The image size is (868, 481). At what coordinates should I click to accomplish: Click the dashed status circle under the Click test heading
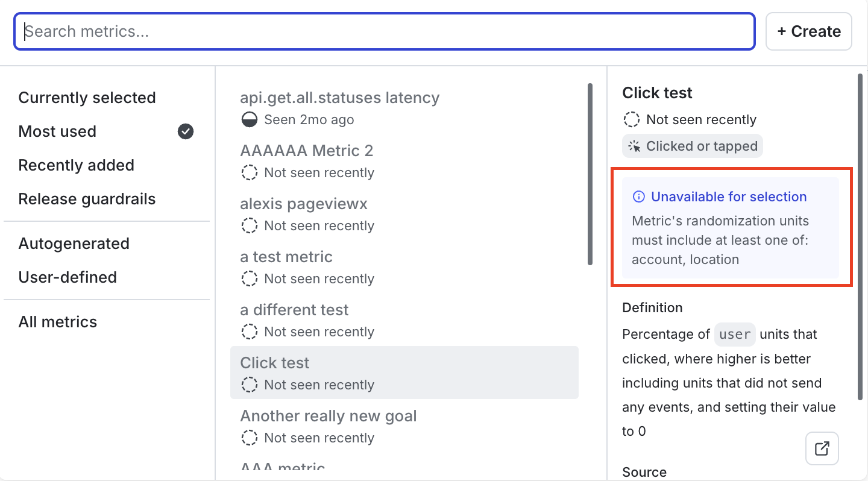(631, 119)
